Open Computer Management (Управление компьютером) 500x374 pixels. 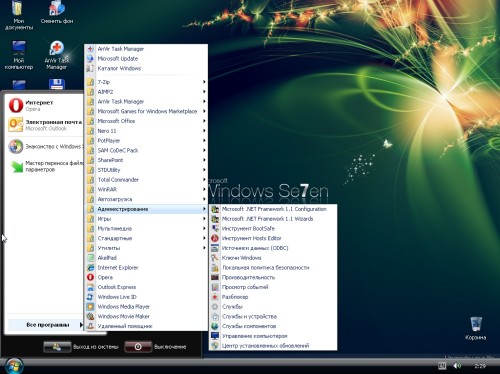(x=273, y=336)
